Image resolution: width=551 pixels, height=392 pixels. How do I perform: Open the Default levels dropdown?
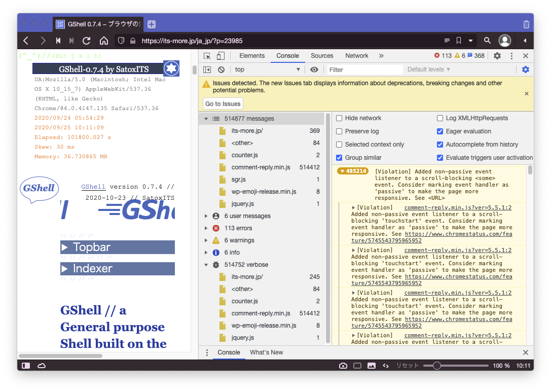tap(428, 69)
